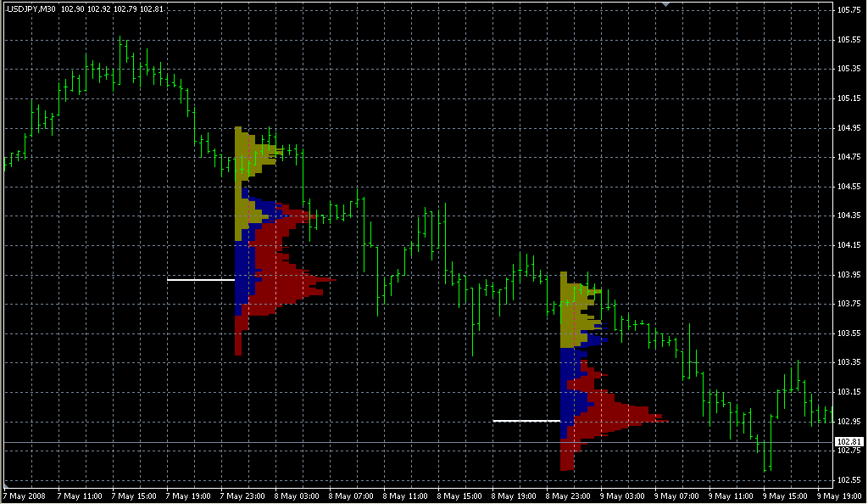Click the 104.35 price scale label
The width and height of the screenshot is (868, 504).
click(x=849, y=216)
